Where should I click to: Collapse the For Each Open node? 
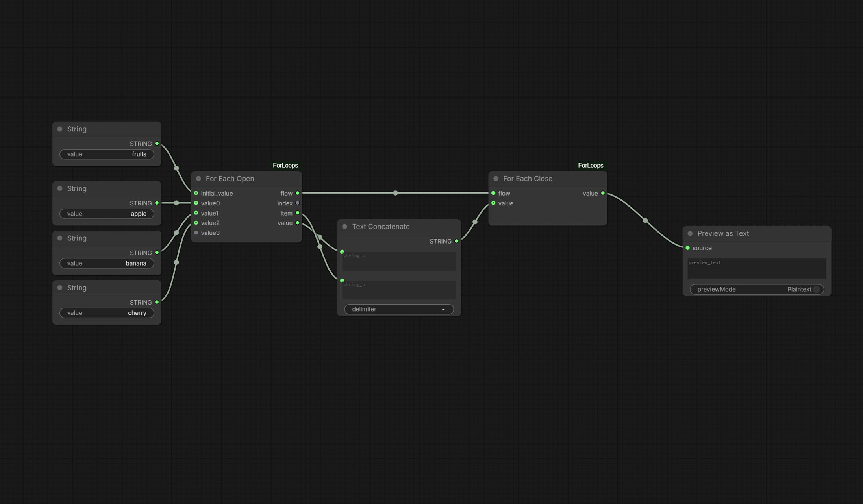[198, 179]
